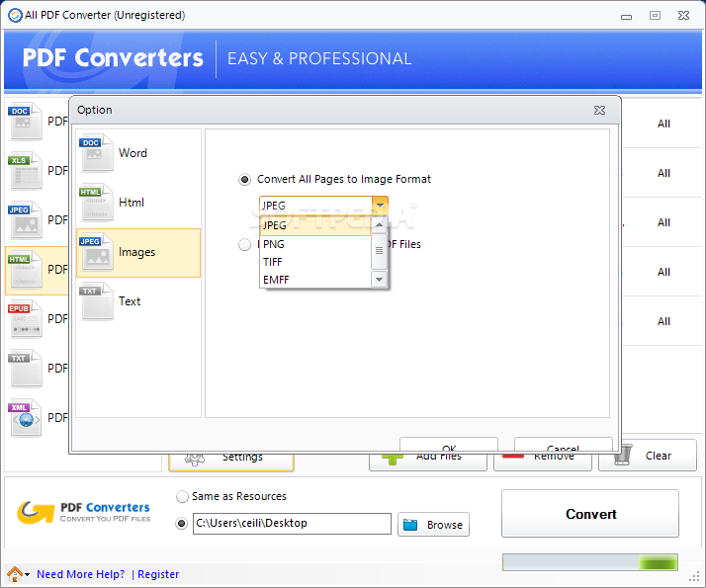Screen dimensions: 706x588
Task: Click the Convert button
Action: click(x=590, y=513)
